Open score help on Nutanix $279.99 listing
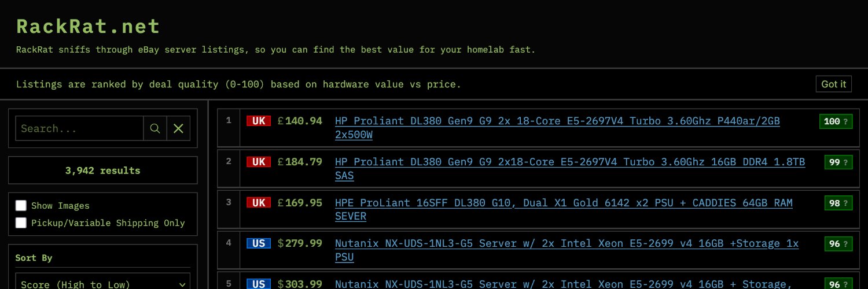The height and width of the screenshot is (289, 868). [845, 244]
